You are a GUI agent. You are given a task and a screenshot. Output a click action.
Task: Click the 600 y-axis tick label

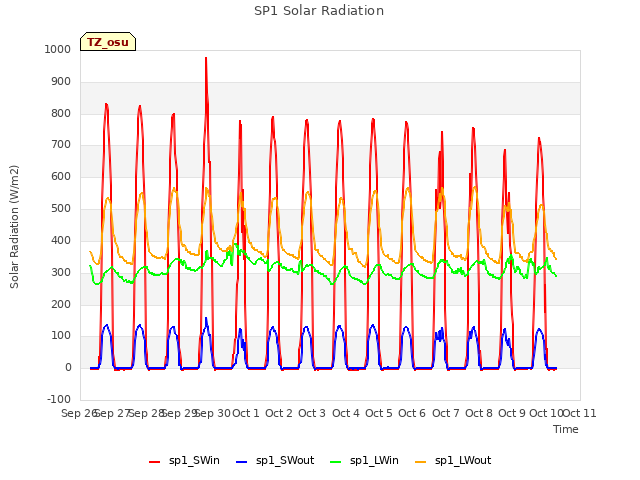pos(61,177)
